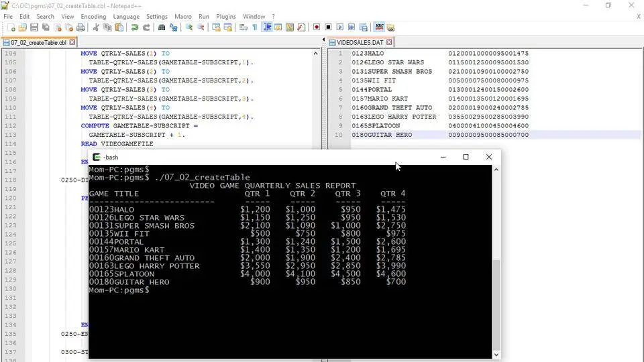Run macro multiple times icon
The width and height of the screenshot is (644, 362).
(x=351, y=27)
